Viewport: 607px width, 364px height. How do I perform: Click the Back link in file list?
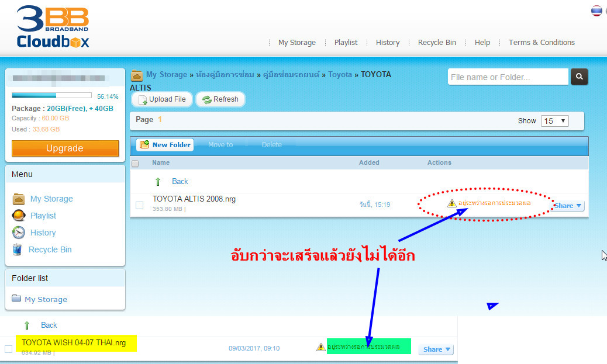180,182
